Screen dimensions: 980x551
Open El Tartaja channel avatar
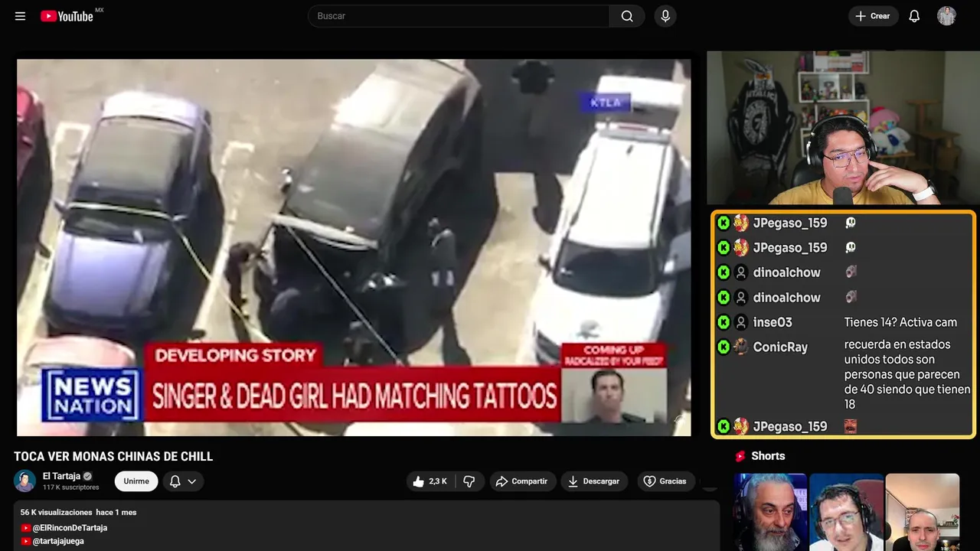click(24, 481)
